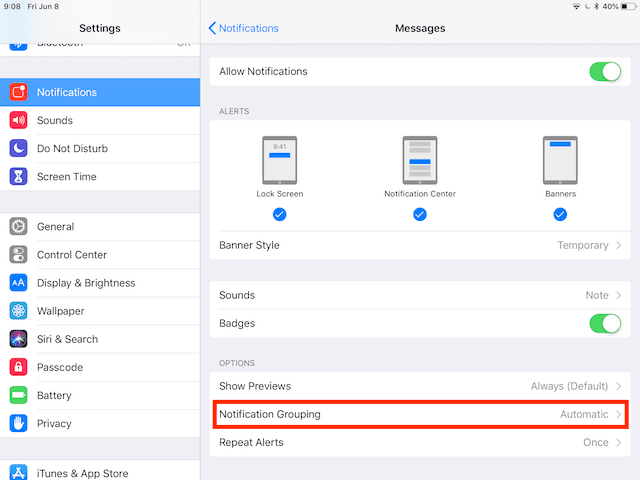Select the Do Not Disturb moon icon
This screenshot has width=640, height=480.
[18, 148]
